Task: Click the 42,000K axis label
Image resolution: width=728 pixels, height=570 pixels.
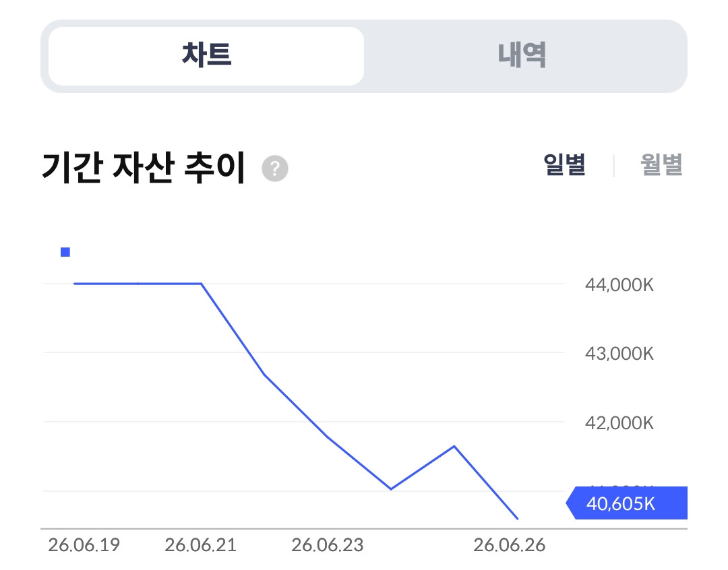Action: (619, 423)
